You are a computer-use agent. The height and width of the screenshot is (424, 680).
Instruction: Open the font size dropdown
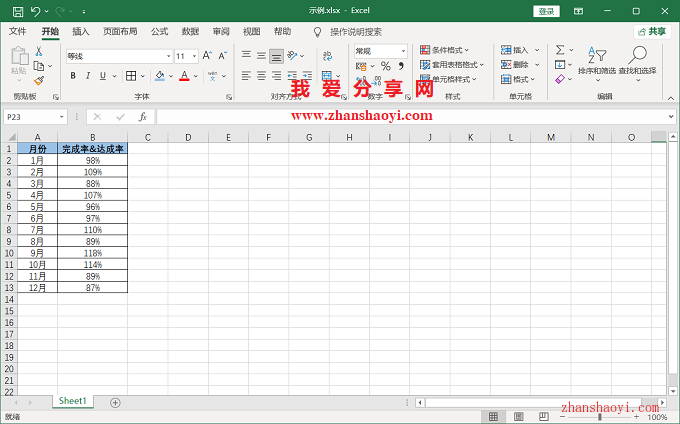(194, 56)
